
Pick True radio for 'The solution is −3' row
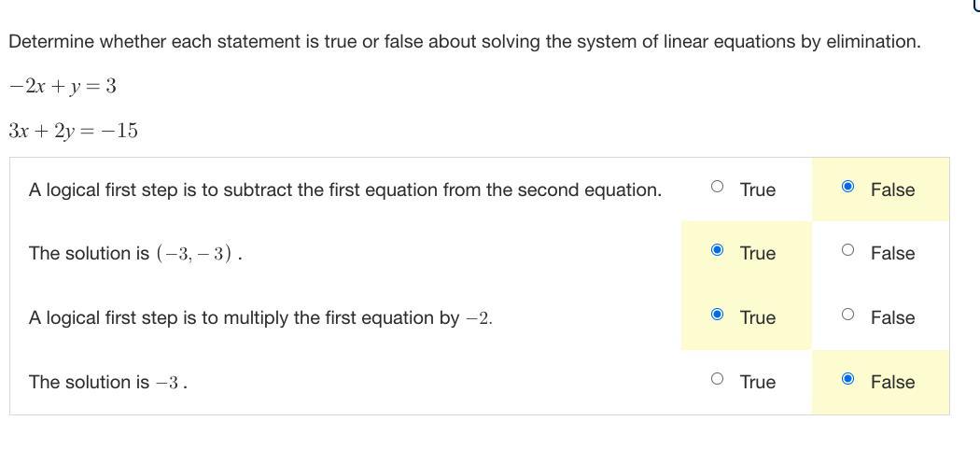(x=718, y=378)
